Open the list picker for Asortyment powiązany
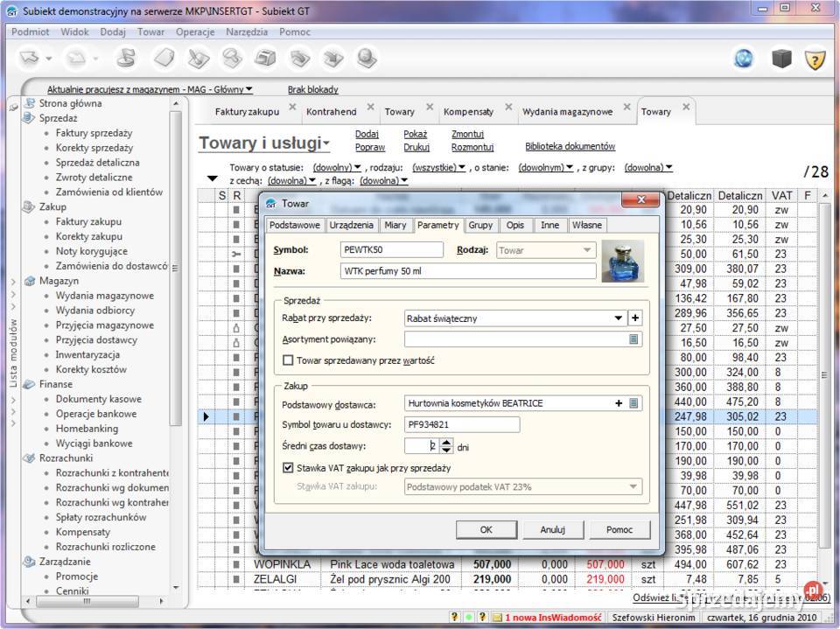This screenshot has height=629, width=840. point(633,339)
